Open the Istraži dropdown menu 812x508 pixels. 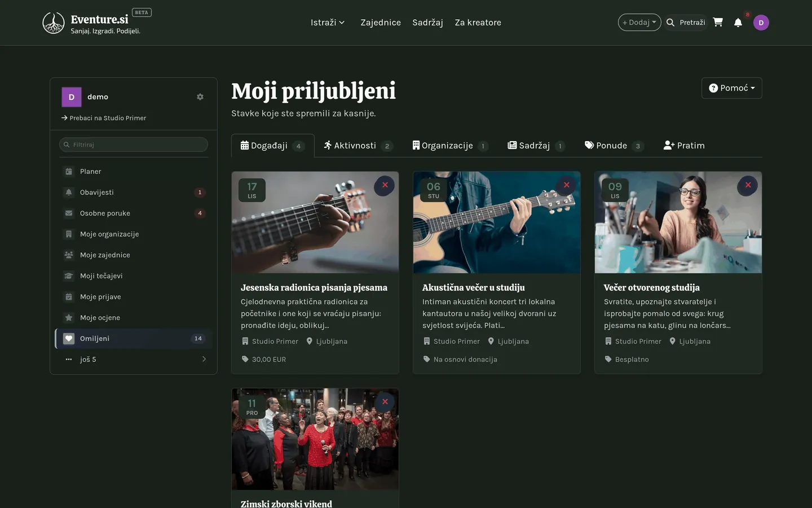click(x=328, y=23)
